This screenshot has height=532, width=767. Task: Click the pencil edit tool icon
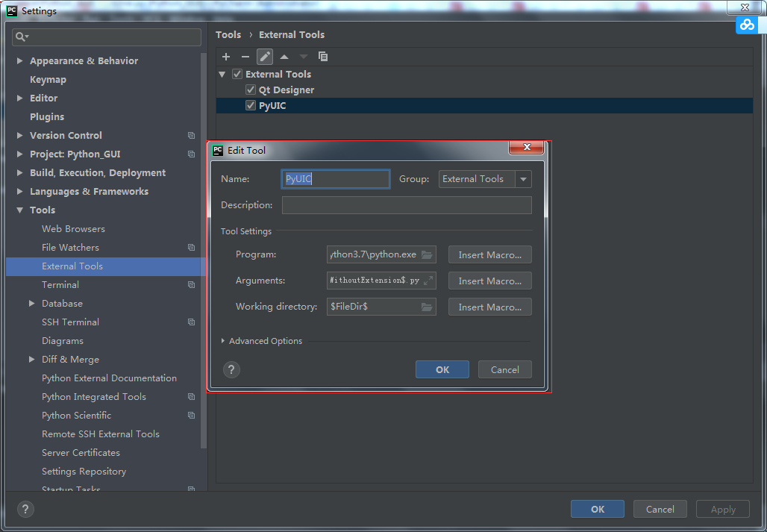tap(265, 57)
